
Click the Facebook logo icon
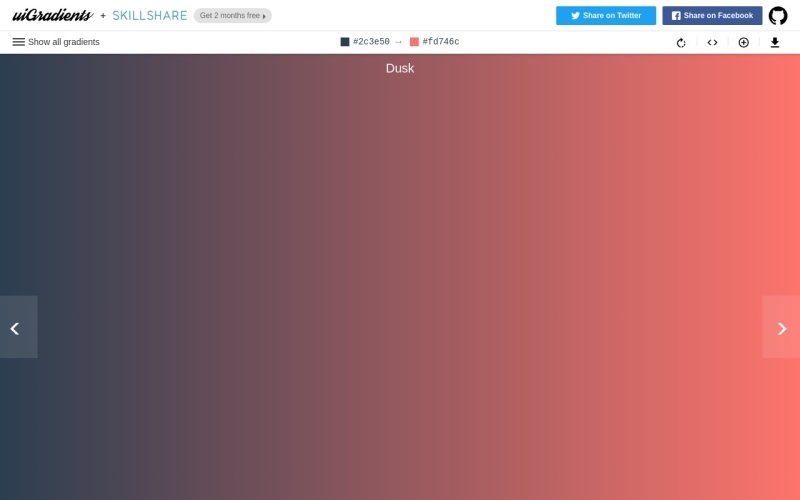point(676,16)
